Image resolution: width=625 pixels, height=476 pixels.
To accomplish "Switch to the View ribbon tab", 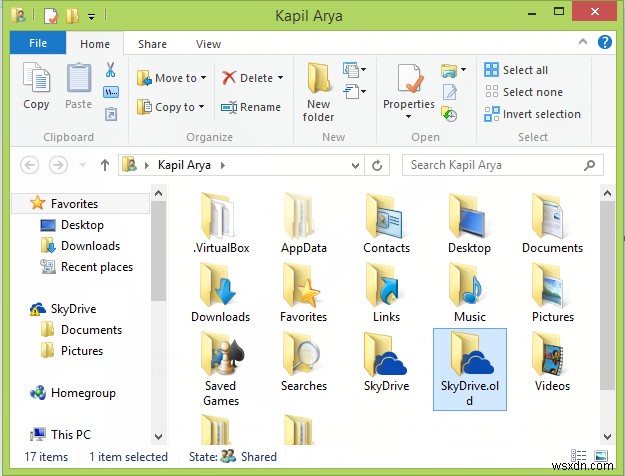I will coord(208,44).
